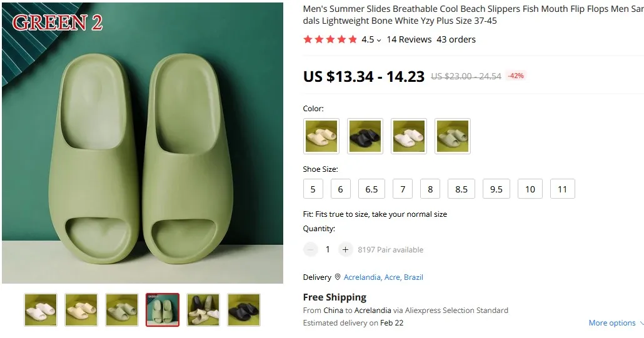Choose shoe size 5

[313, 189]
